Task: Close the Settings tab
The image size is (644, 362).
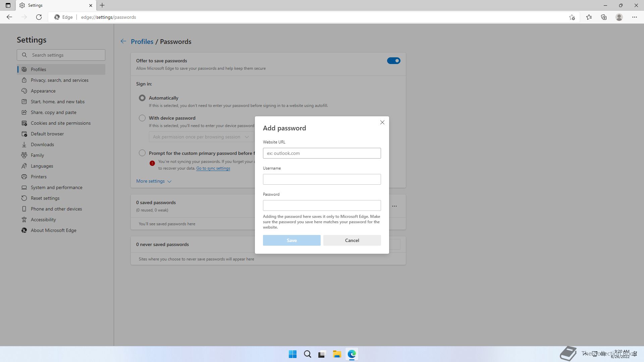Action: pyautogui.click(x=91, y=5)
